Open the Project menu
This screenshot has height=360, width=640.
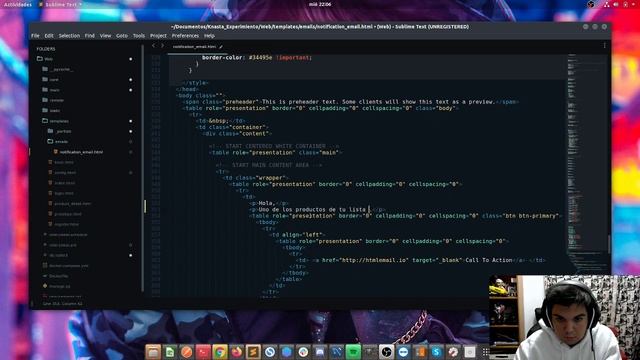158,36
